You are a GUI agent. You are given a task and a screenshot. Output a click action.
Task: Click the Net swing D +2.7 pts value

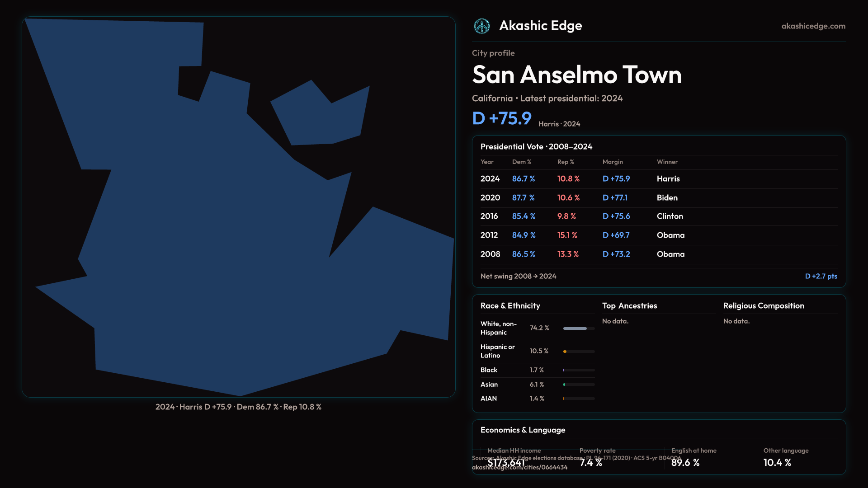pyautogui.click(x=821, y=276)
